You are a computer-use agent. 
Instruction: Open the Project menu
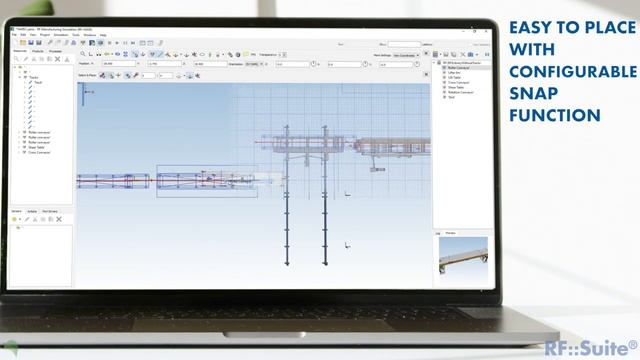[x=44, y=35]
